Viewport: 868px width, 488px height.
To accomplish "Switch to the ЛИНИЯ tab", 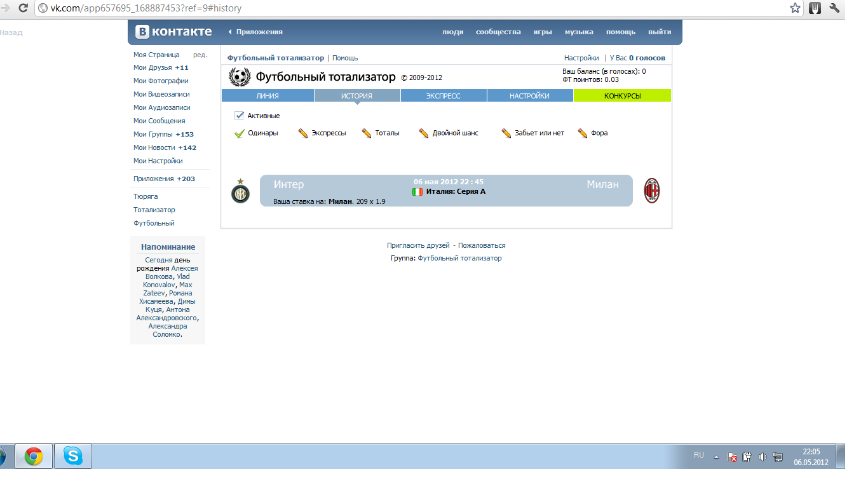I will click(268, 96).
